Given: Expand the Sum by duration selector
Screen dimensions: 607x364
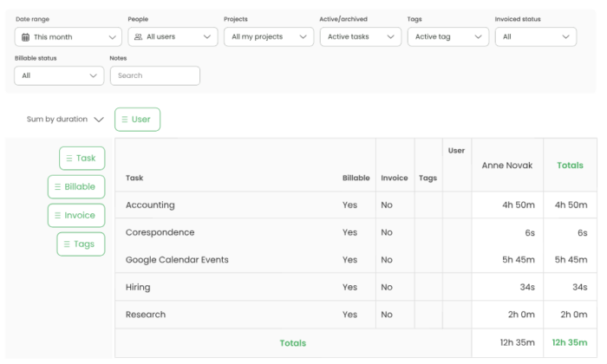Looking at the screenshot, I should point(65,119).
